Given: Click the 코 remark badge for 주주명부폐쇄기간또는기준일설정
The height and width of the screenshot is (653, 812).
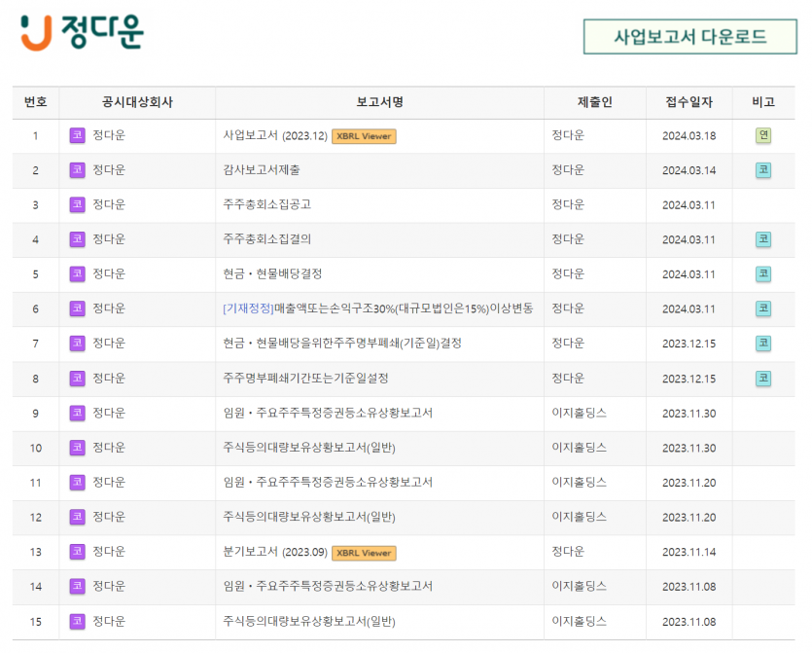Looking at the screenshot, I should (x=762, y=379).
